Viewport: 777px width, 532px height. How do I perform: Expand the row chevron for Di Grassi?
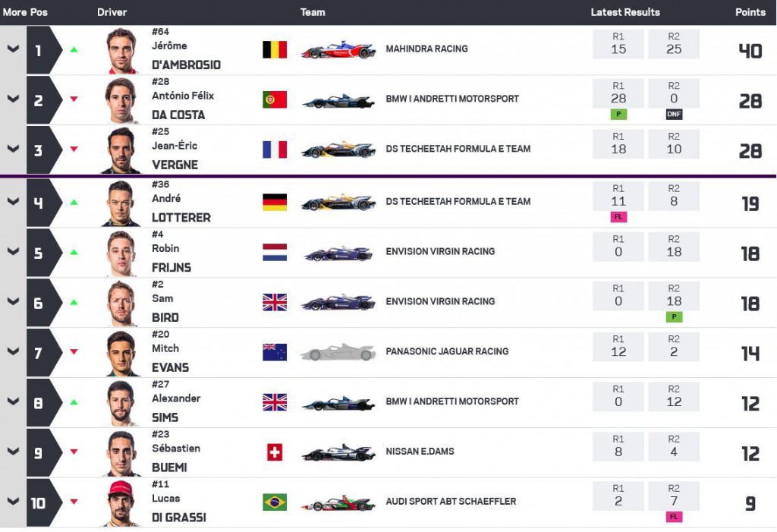point(13,502)
